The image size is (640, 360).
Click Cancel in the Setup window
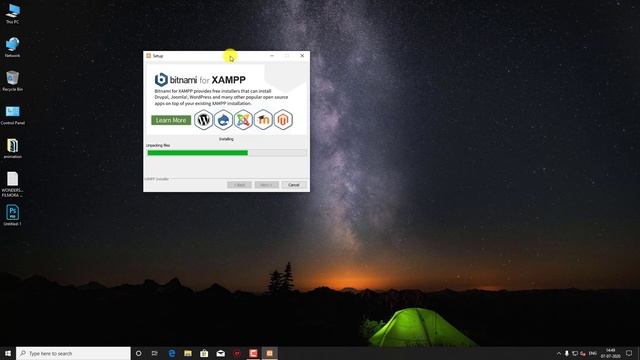[x=294, y=185]
